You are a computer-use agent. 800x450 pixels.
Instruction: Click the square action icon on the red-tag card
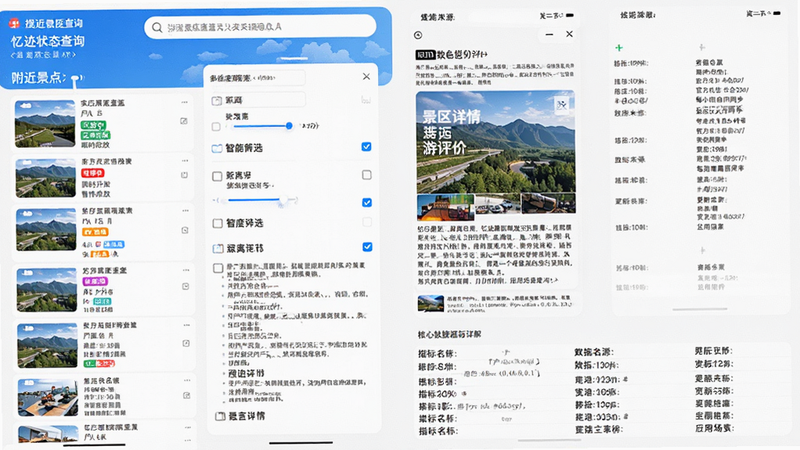(x=184, y=175)
